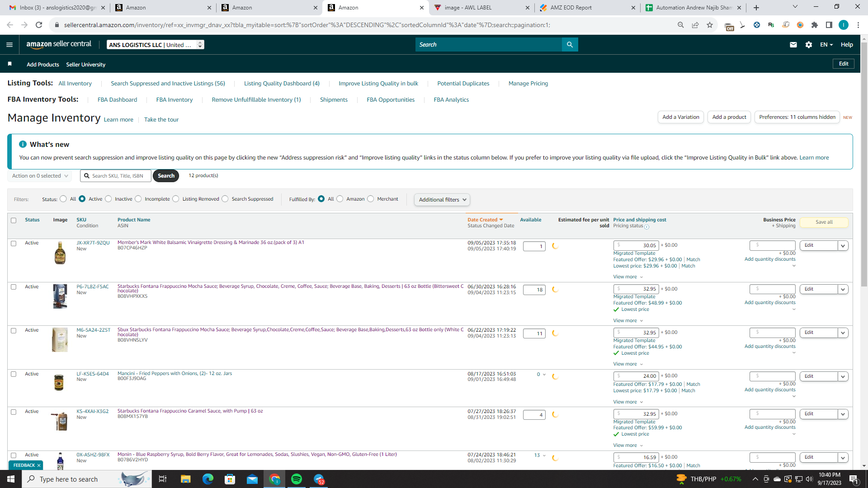The height and width of the screenshot is (488, 868).
Task: Open the messages envelope icon
Action: pos(793,45)
